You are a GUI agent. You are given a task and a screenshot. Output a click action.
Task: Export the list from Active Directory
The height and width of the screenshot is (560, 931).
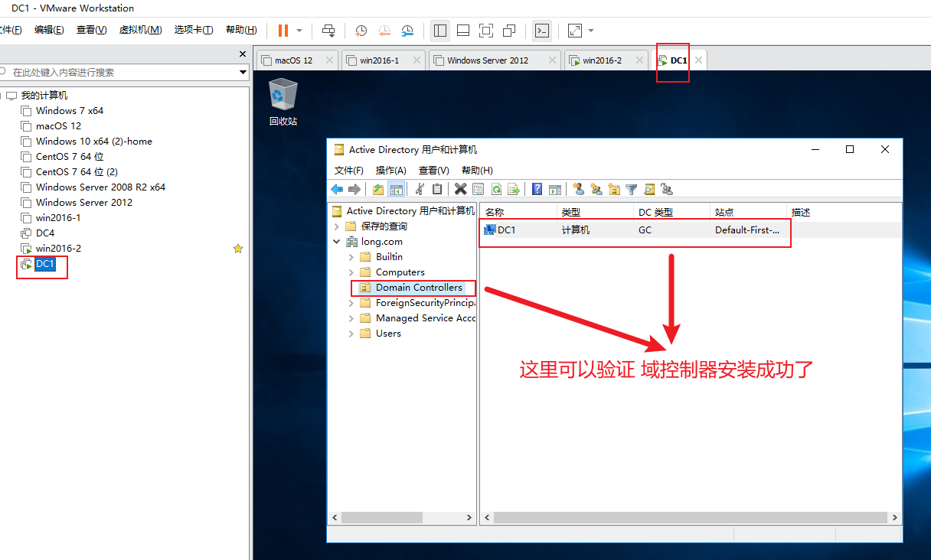coord(514,189)
